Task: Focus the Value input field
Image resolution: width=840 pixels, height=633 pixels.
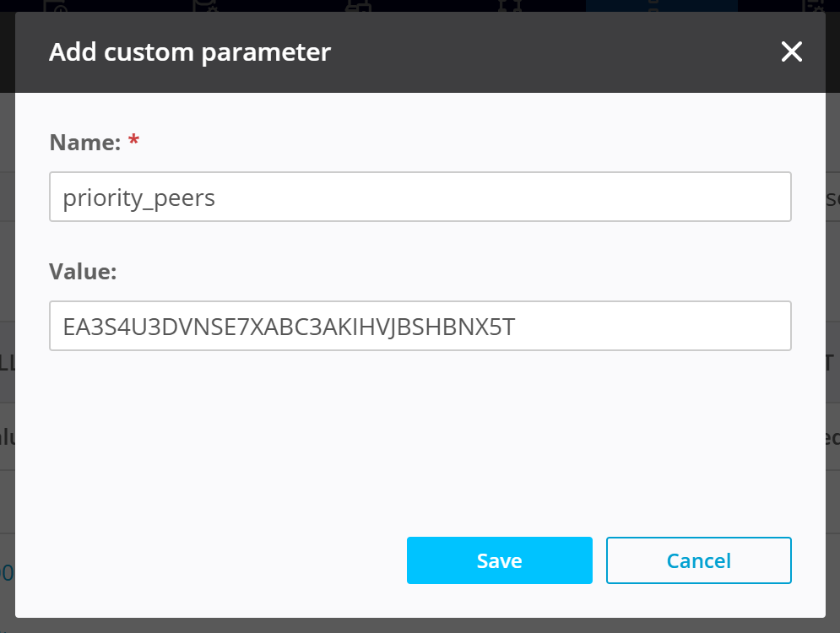Action: point(420,326)
